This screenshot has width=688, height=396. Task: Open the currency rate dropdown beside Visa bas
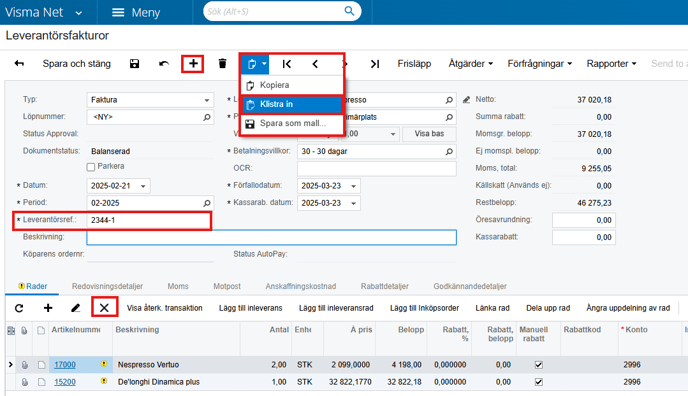[x=393, y=134]
